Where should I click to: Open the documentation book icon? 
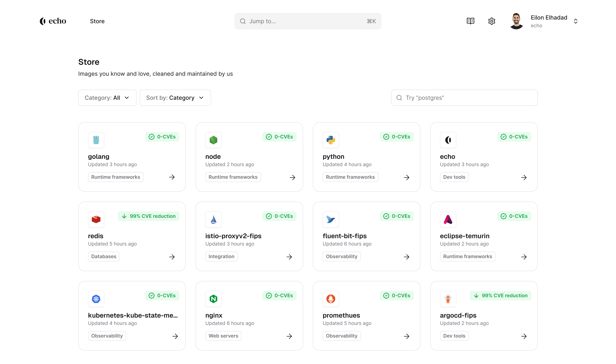tap(470, 21)
